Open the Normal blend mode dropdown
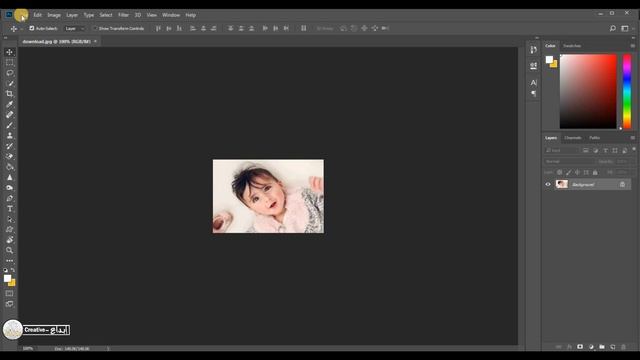 569,162
